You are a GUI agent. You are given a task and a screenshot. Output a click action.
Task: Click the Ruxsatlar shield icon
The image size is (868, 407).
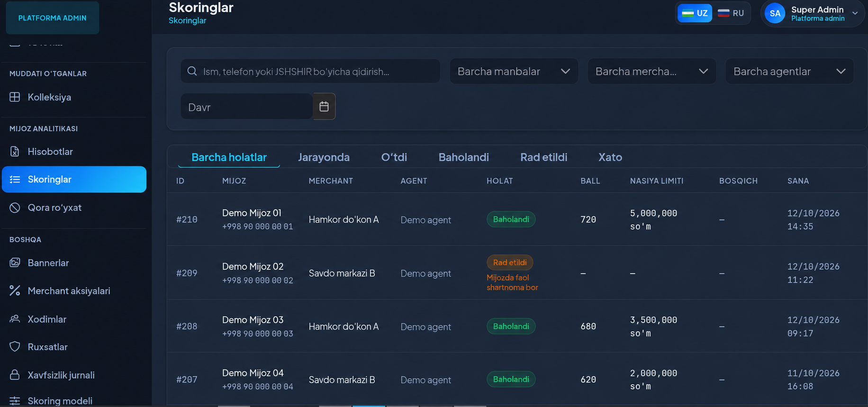(x=15, y=347)
